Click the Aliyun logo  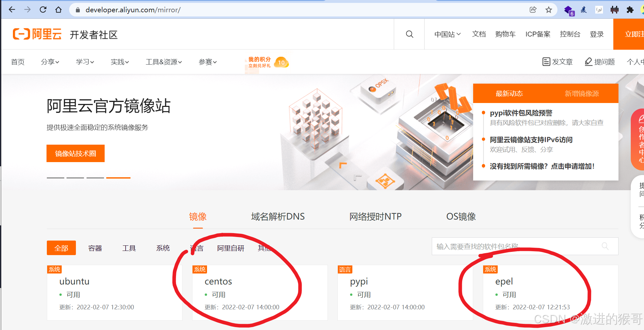click(37, 34)
